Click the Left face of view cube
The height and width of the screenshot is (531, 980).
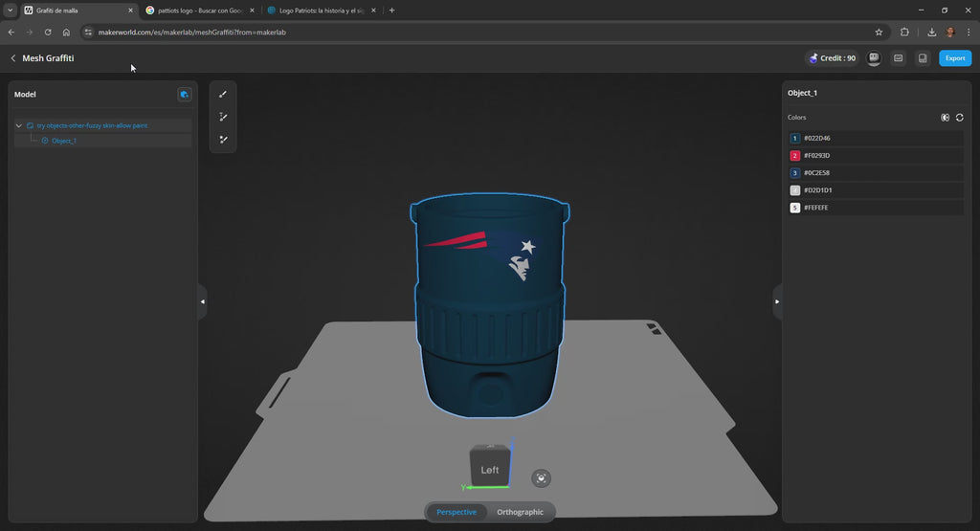click(x=489, y=470)
